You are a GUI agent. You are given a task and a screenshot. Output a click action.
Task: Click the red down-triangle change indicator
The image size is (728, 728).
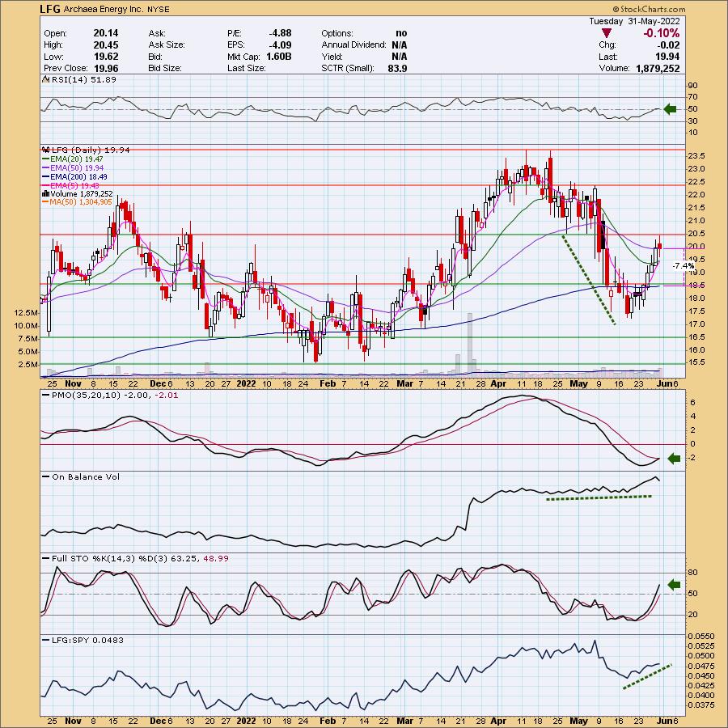(607, 33)
